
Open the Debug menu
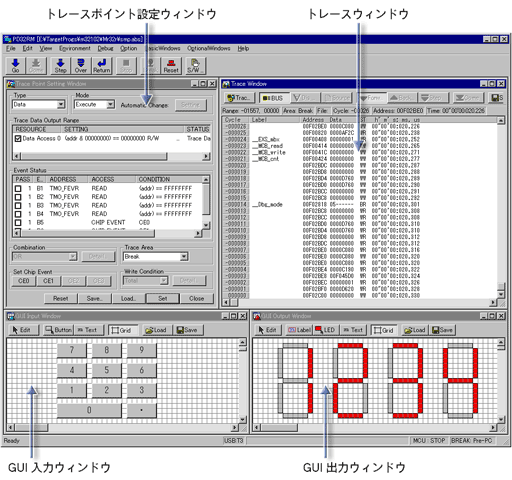[105, 48]
